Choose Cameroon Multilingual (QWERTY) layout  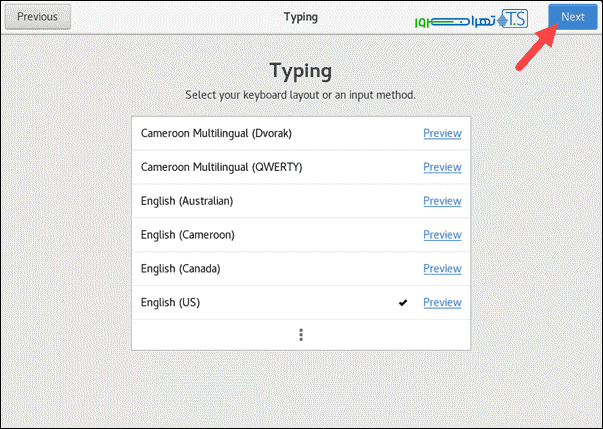[x=221, y=167]
